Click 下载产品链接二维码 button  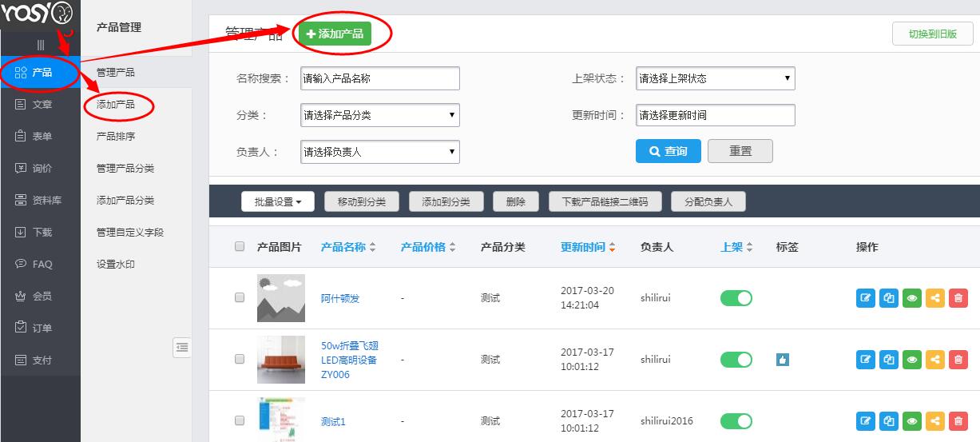[x=605, y=202]
